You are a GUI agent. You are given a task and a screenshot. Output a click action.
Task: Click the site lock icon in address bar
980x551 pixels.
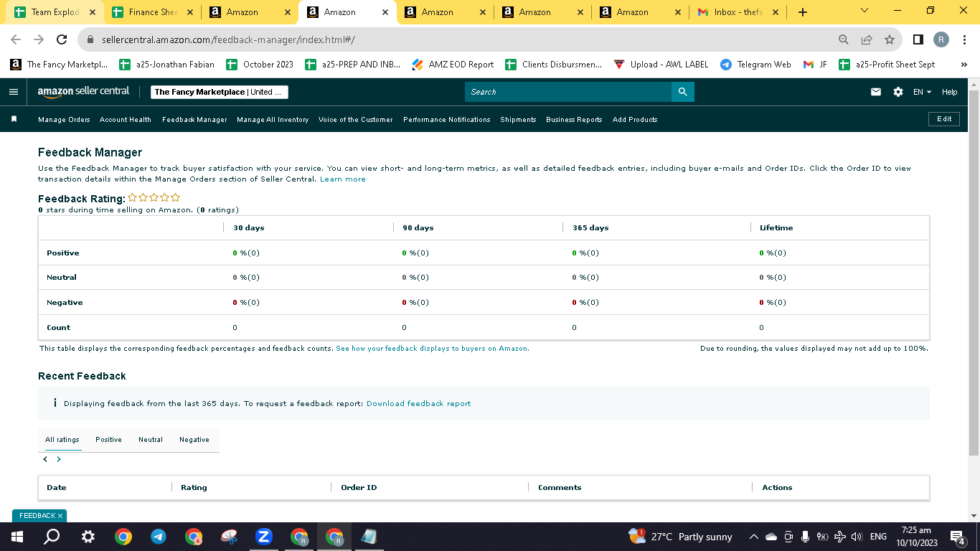(x=90, y=39)
